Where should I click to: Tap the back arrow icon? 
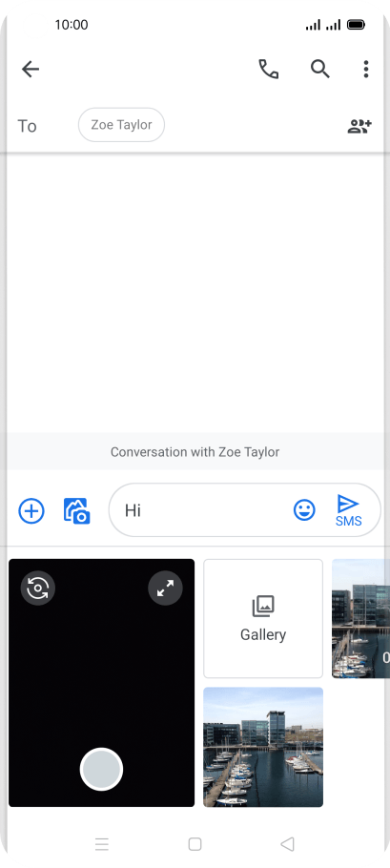coord(31,70)
